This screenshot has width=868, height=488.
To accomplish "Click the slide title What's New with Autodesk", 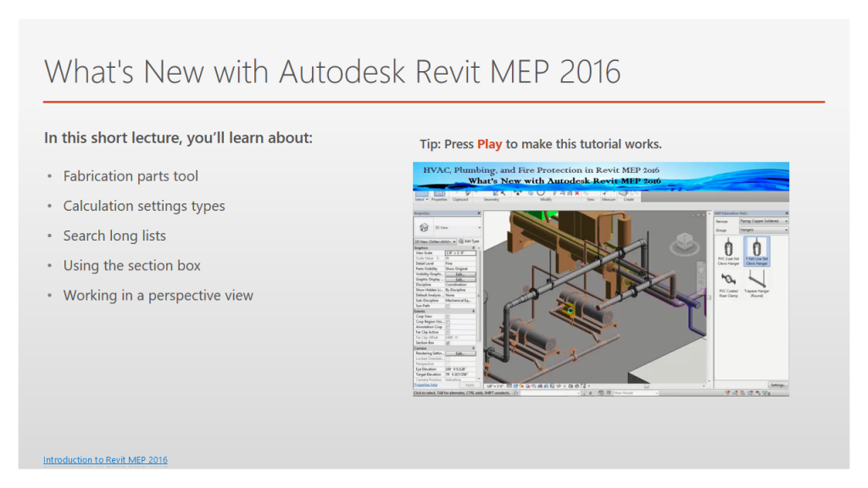I will [332, 71].
